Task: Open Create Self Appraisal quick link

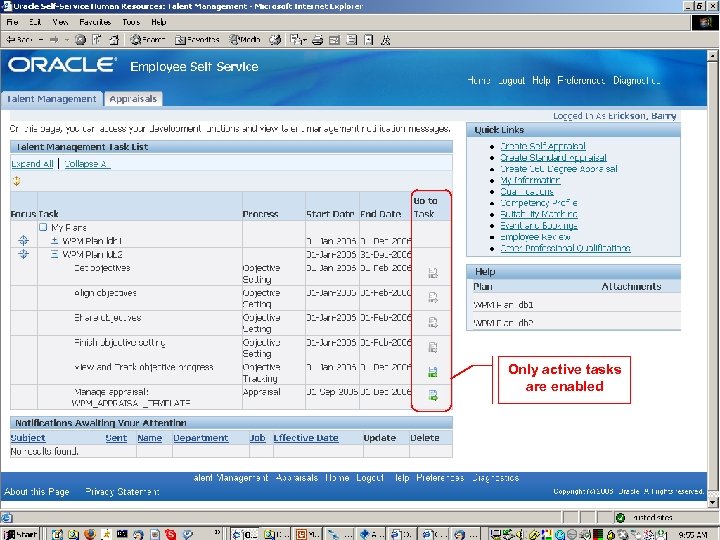Action: [543, 146]
